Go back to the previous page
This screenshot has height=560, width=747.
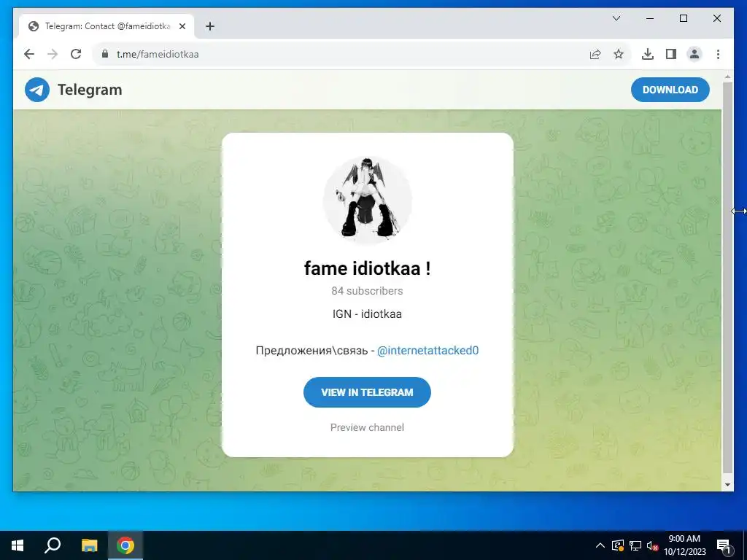coord(29,54)
